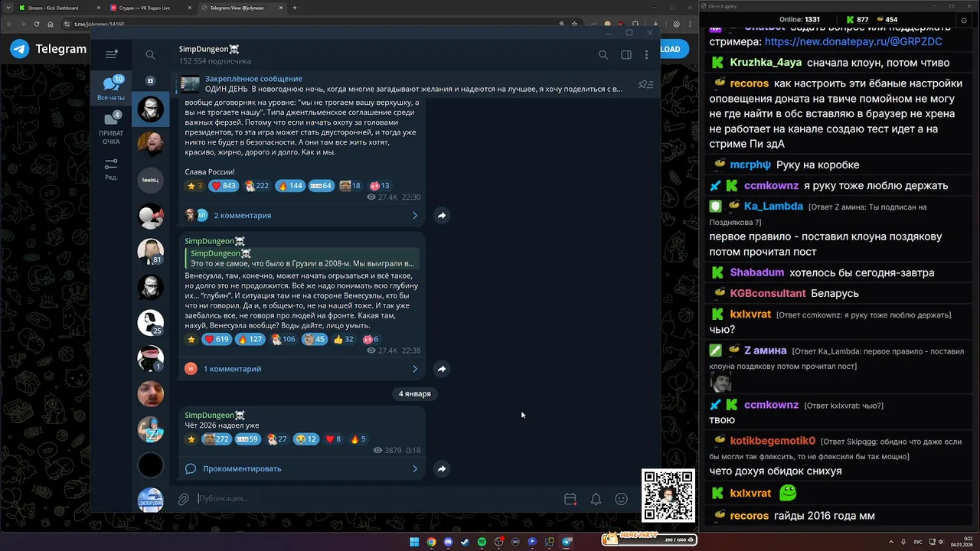Open the Ред. folder edit option
The height and width of the screenshot is (551, 980).
[x=111, y=169]
